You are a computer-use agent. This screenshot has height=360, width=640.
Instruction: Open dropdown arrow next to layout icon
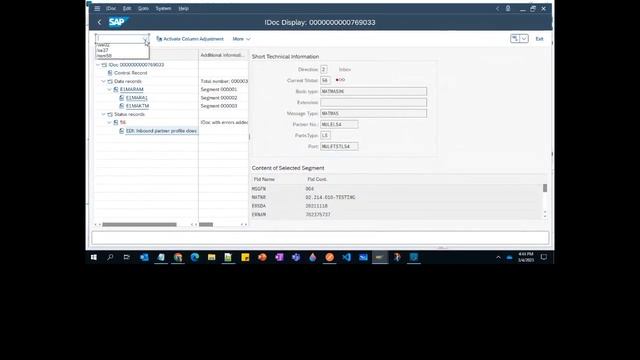point(524,38)
